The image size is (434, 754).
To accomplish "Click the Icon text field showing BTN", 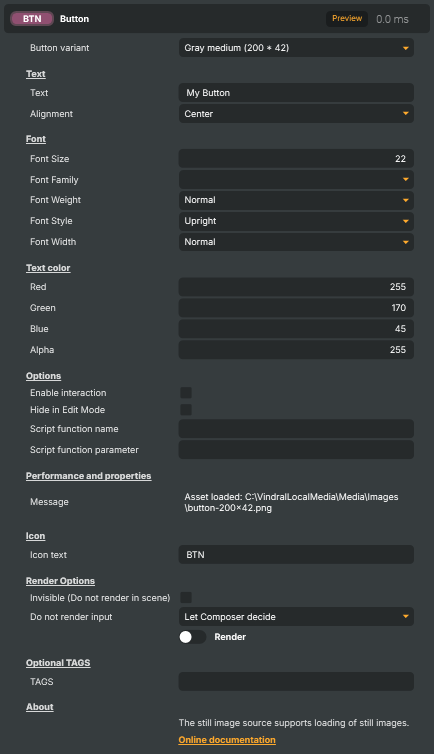I will pos(296,555).
